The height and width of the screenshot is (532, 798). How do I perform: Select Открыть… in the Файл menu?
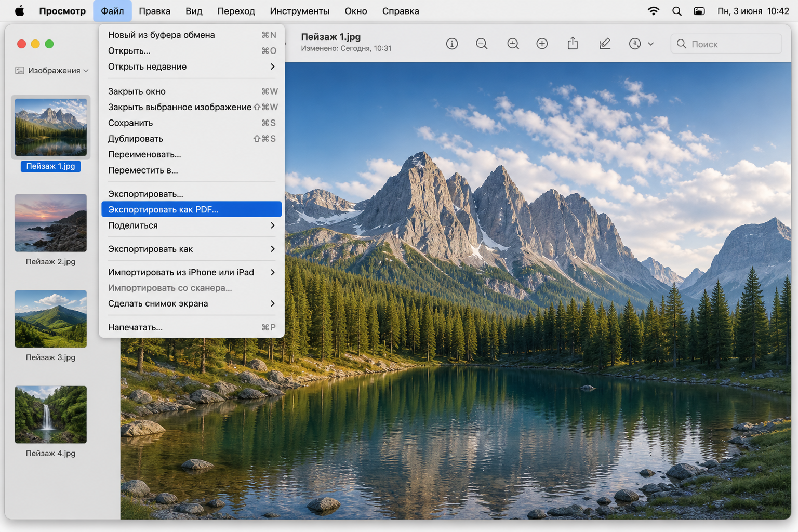tap(192, 51)
